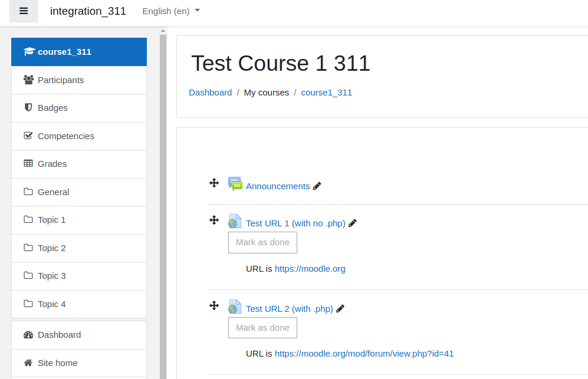Click the Competencies checkmark icon
588x379 pixels.
click(x=28, y=136)
